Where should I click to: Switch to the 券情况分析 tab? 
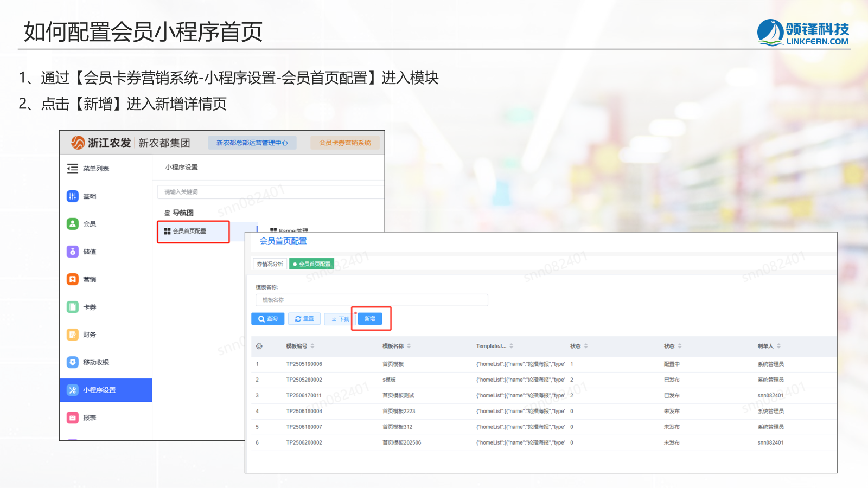pyautogui.click(x=270, y=264)
